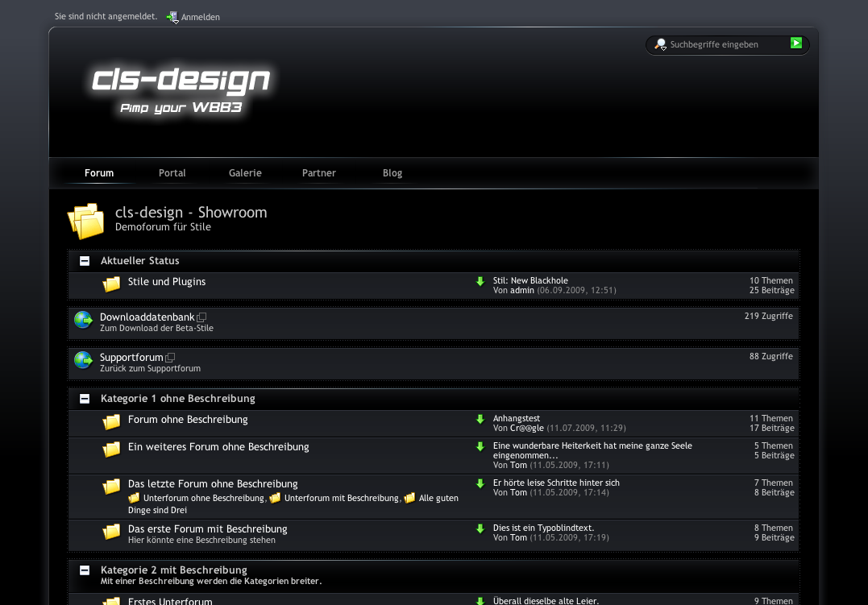Click the cls-design logo banner

pos(181,90)
